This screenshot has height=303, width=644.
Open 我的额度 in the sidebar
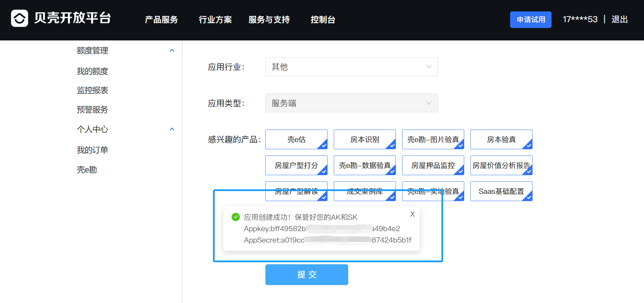pos(92,71)
